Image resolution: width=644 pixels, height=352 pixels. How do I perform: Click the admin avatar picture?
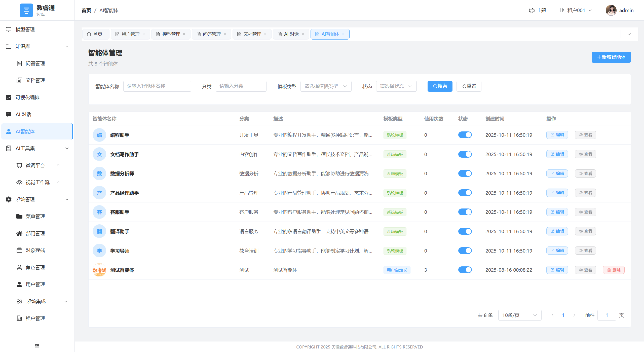(611, 10)
